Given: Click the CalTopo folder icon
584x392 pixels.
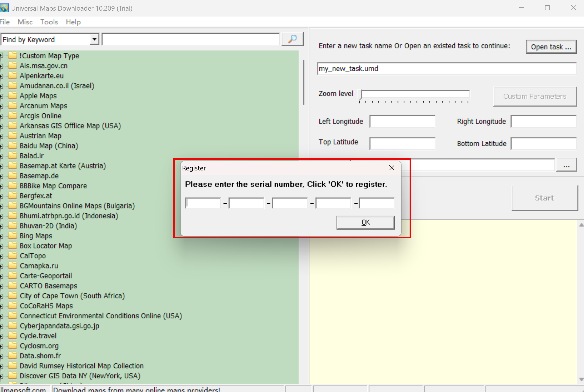Looking at the screenshot, I should click(13, 255).
